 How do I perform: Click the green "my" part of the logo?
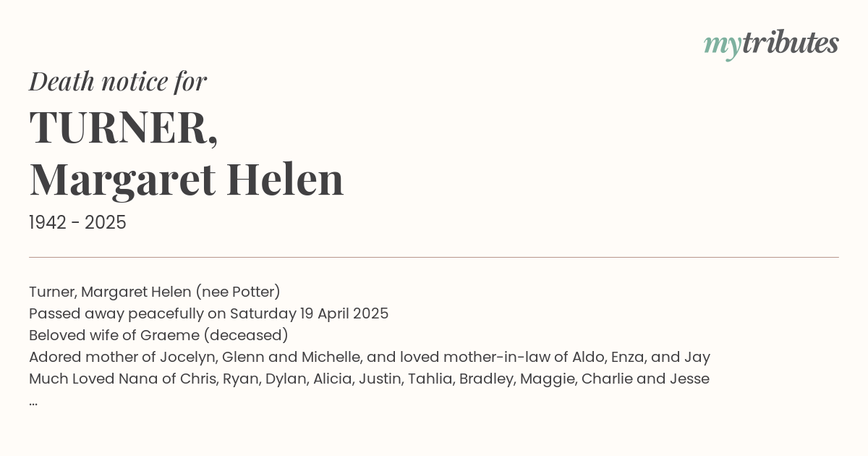pyautogui.click(x=722, y=45)
